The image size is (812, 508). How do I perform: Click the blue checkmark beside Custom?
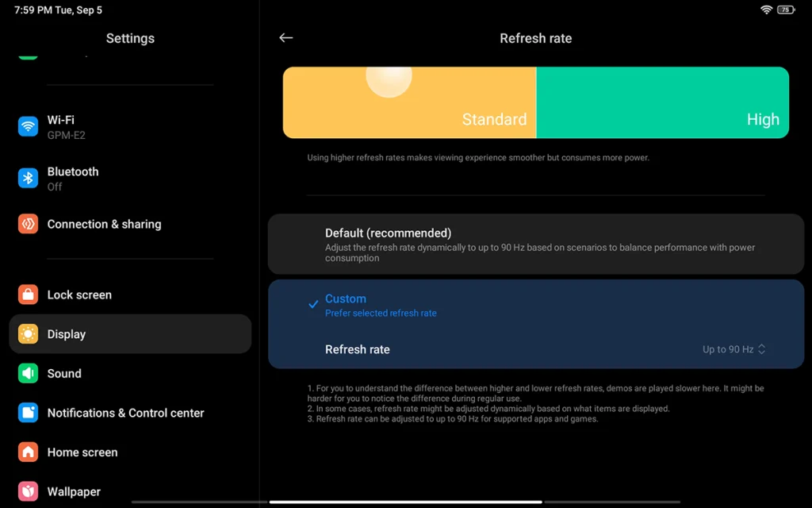[x=312, y=304]
